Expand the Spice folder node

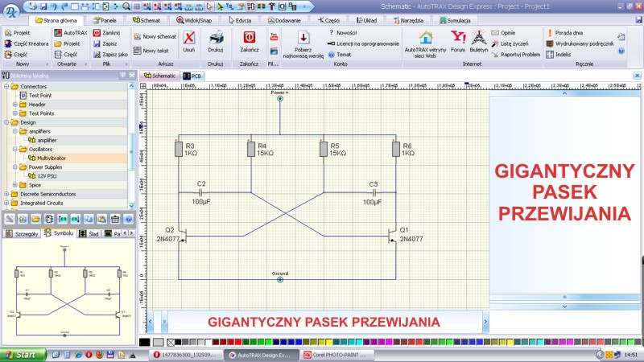click(x=14, y=185)
